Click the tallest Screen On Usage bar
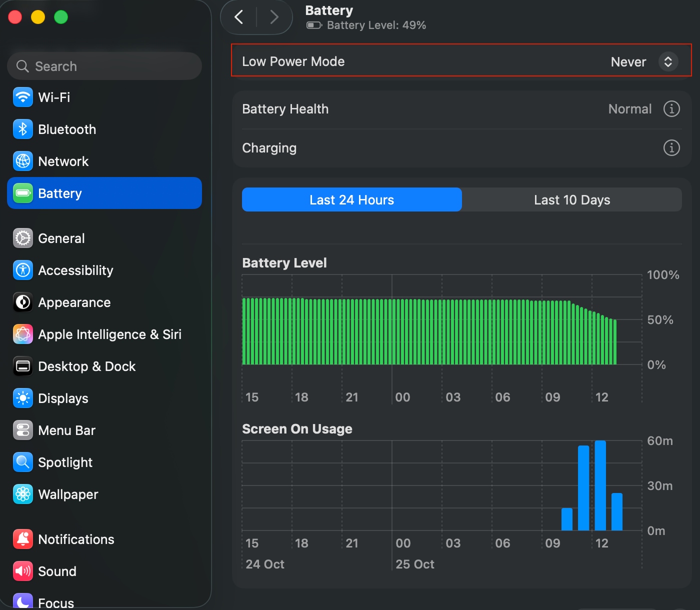 [x=600, y=485]
